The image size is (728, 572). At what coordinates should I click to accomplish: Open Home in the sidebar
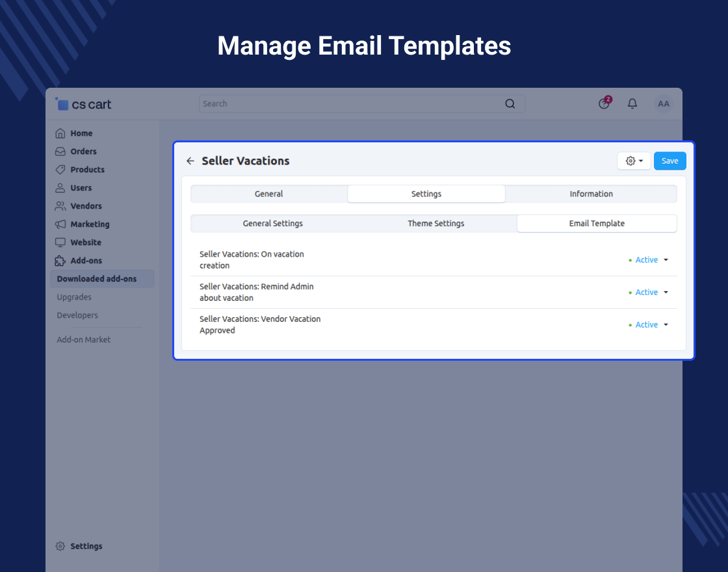click(x=81, y=133)
